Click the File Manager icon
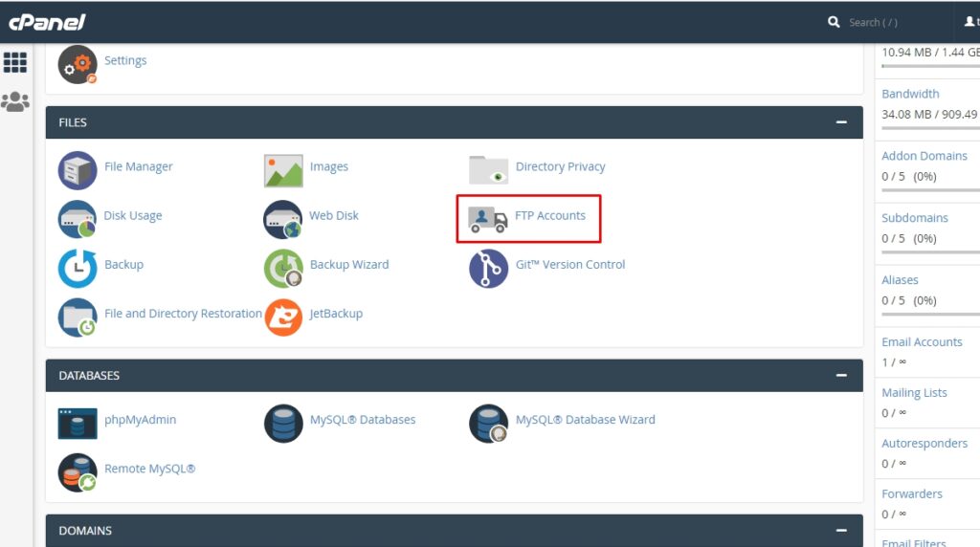Screen dimensions: 980x547 click(78, 170)
